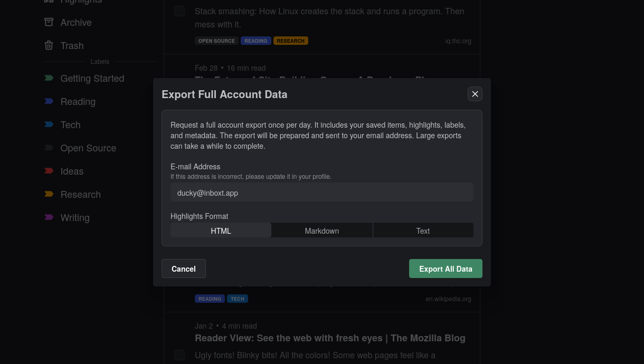Cancel the account data export
Viewport: 644px width, 364px height.
coord(183,269)
